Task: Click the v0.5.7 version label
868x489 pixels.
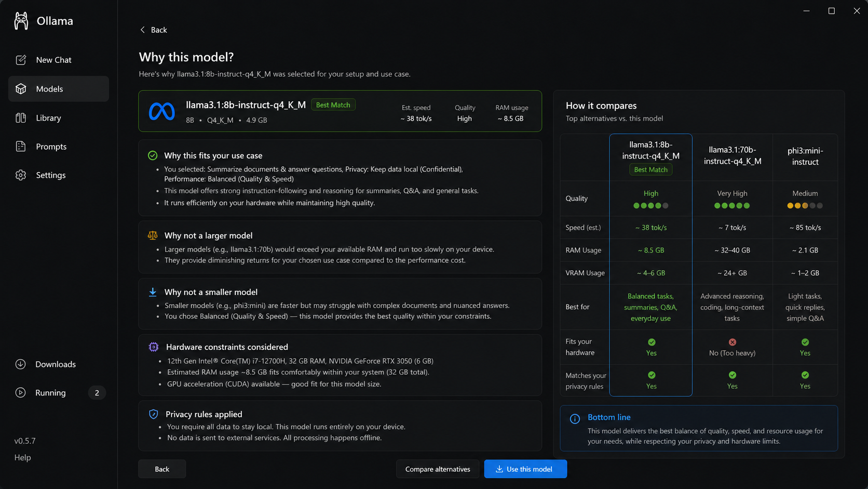Action: click(x=25, y=441)
